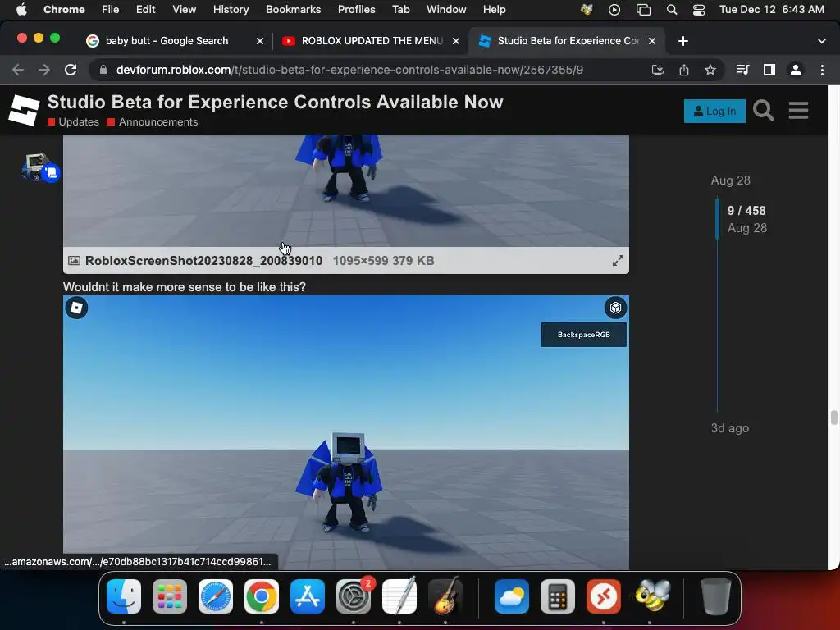This screenshot has width=840, height=630.
Task: Open Calculator from the Dock
Action: 558,596
